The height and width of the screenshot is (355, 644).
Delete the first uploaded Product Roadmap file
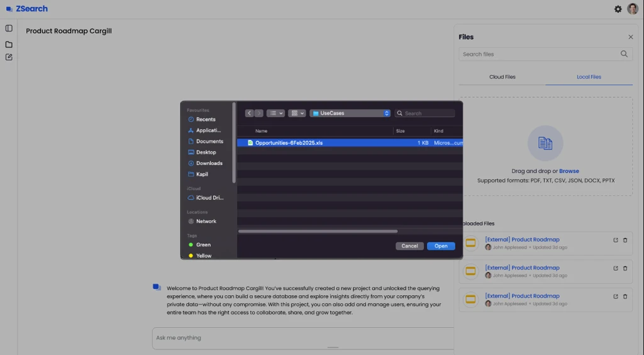pyautogui.click(x=625, y=240)
